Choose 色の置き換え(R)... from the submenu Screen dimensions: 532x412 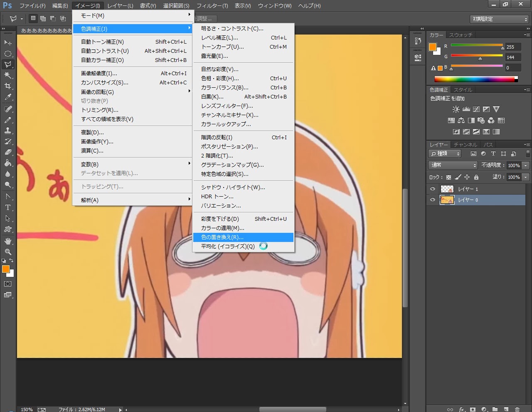pos(244,237)
